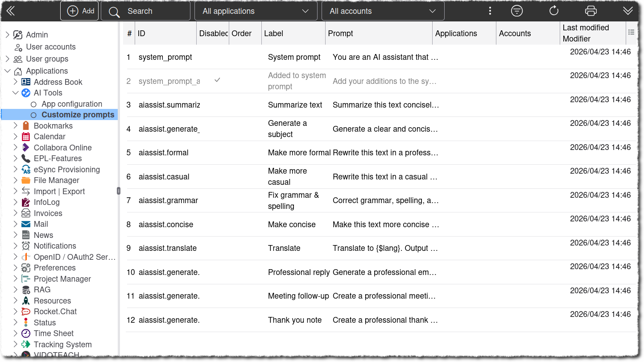This screenshot has height=362, width=644.
Task: Open the All applications dropdown
Action: pos(256,11)
